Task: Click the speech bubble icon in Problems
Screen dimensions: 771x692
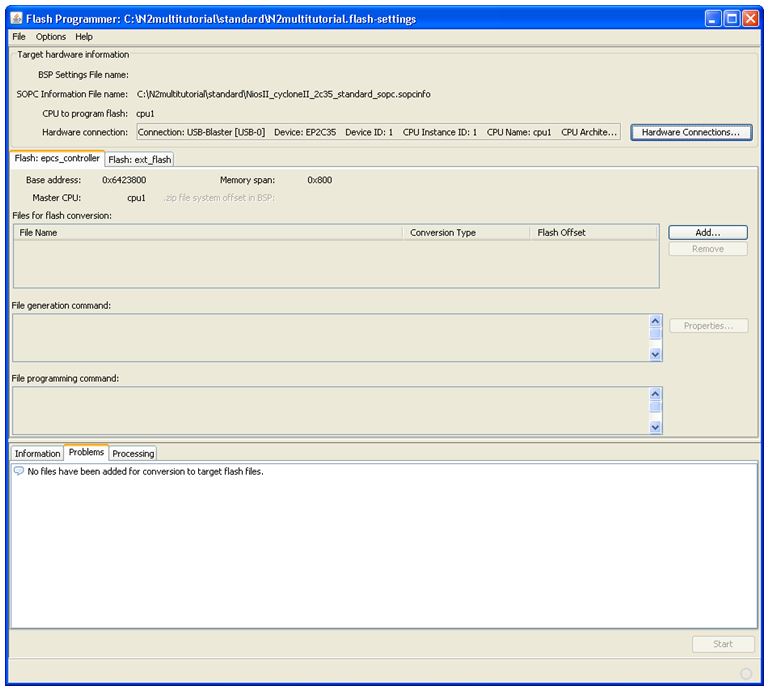Action: click(19, 471)
